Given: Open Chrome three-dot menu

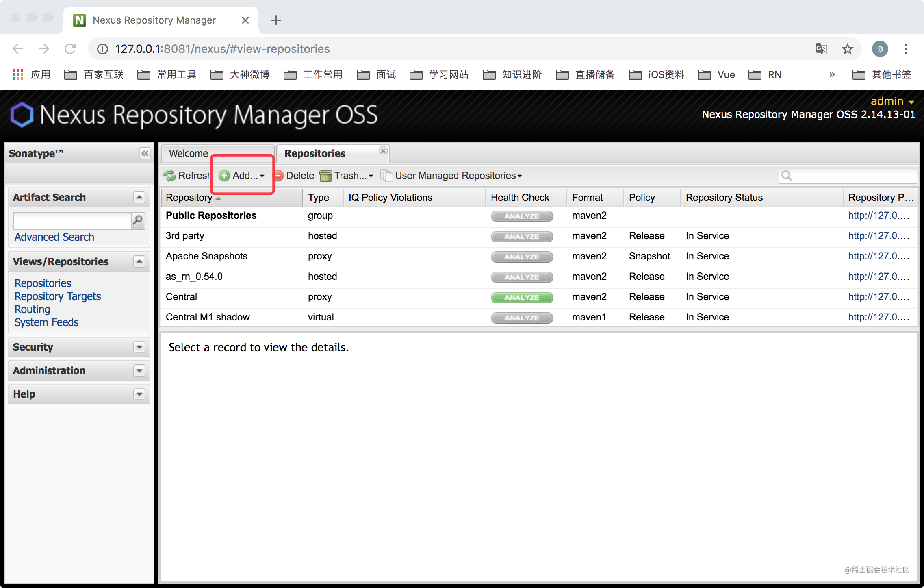Looking at the screenshot, I should tap(906, 49).
